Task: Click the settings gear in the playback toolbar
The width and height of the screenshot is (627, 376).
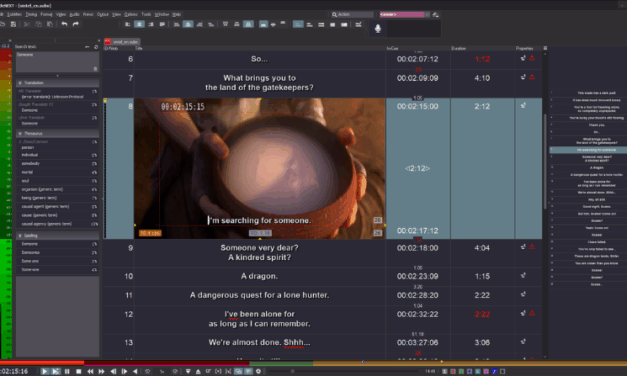Action: [x=258, y=372]
